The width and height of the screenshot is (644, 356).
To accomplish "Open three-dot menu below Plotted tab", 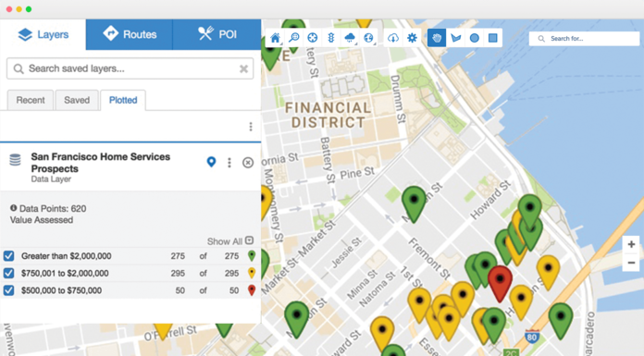I will click(x=251, y=127).
